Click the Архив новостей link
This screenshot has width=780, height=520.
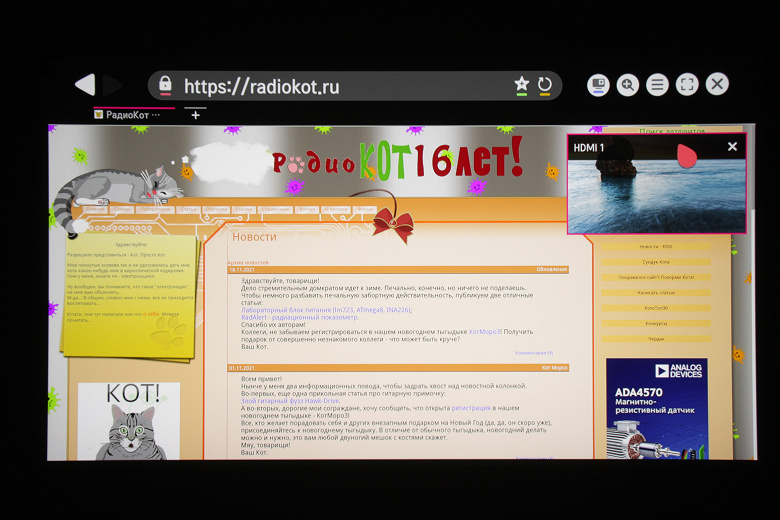[248, 262]
